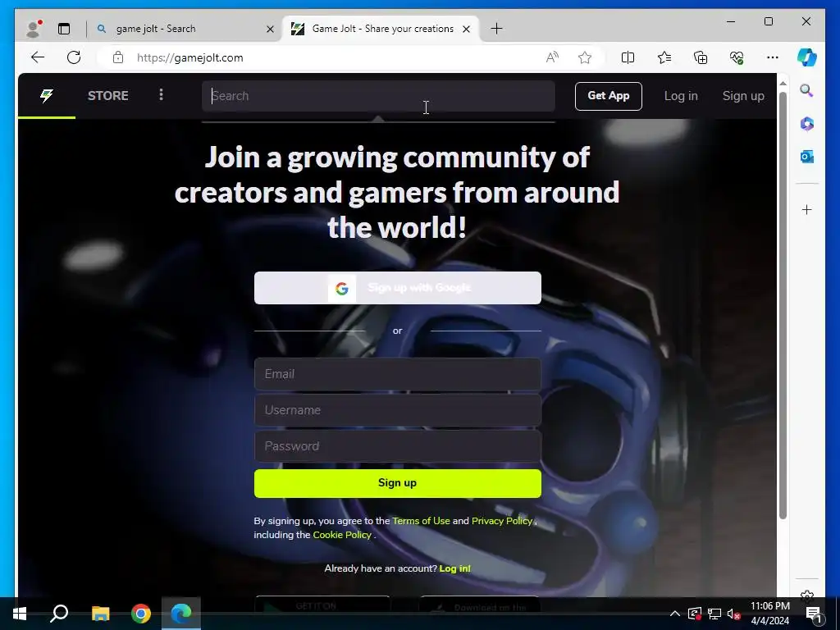
Task: Open the Log in link in the header
Action: [x=681, y=96]
